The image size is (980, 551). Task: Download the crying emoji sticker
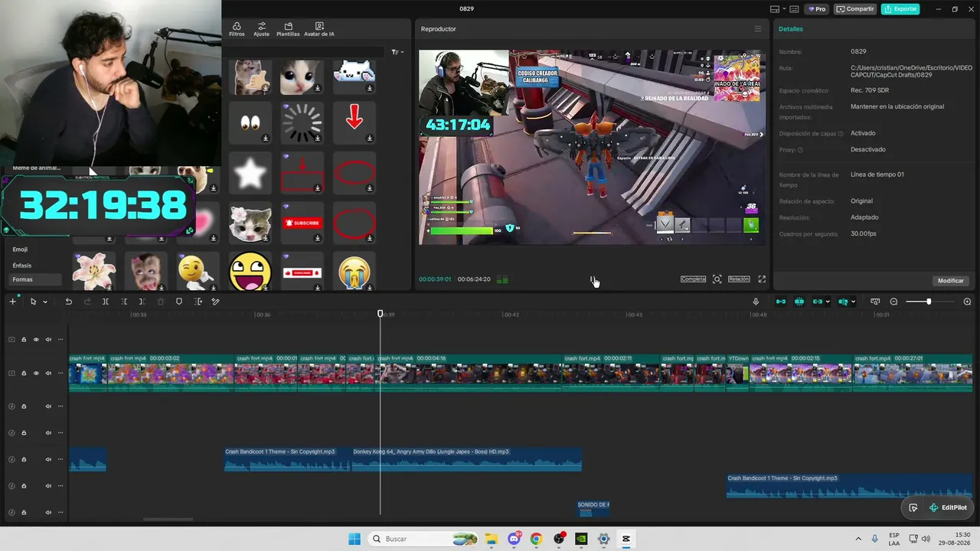click(x=370, y=288)
